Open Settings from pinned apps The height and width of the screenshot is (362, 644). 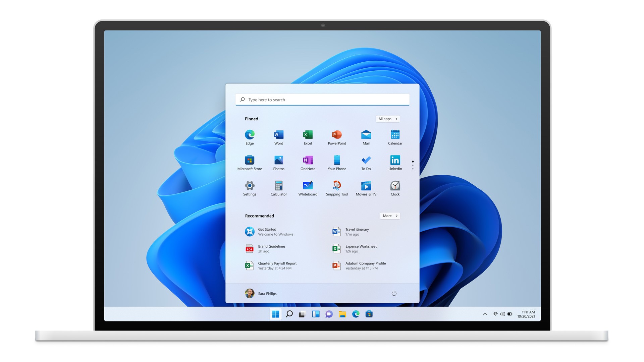[249, 186]
